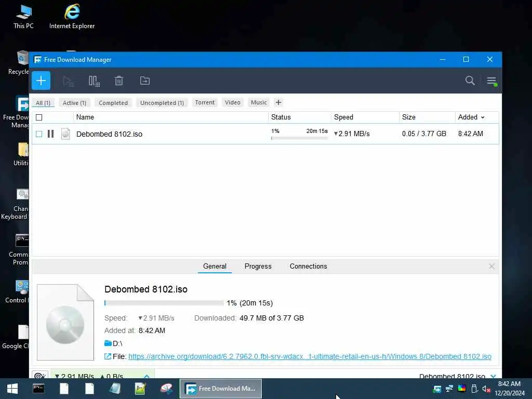Filter by Uncompleted (1) downloads
The image size is (532, 399).
[x=162, y=103]
